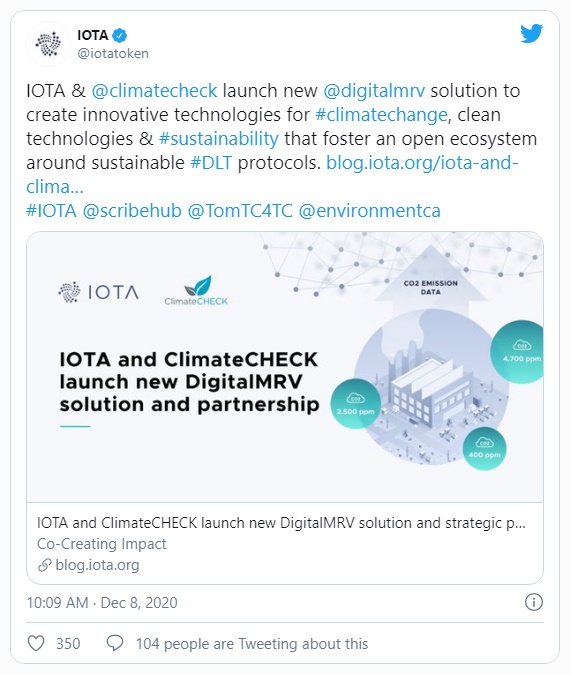Image resolution: width=571 pixels, height=674 pixels.
Task: Open the #climatechange hashtag
Action: [x=381, y=115]
